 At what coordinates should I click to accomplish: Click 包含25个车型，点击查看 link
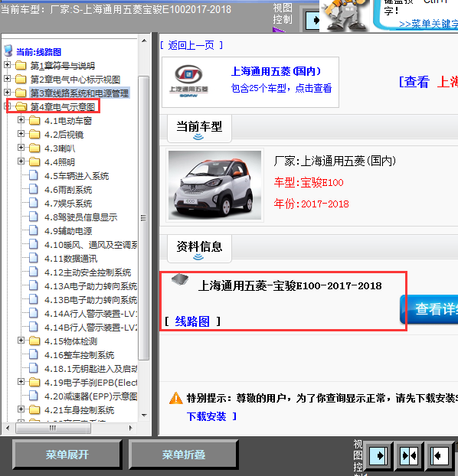coord(281,88)
